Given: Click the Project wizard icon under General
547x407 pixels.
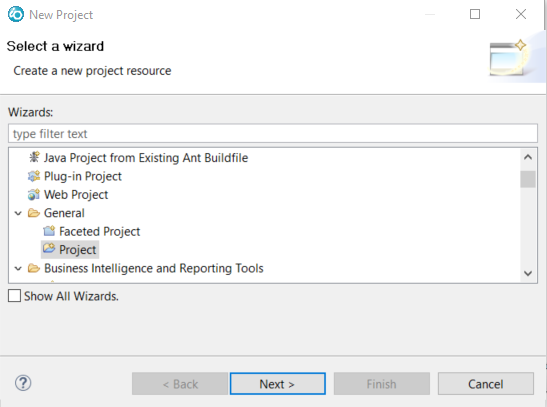Looking at the screenshot, I should click(x=49, y=249).
